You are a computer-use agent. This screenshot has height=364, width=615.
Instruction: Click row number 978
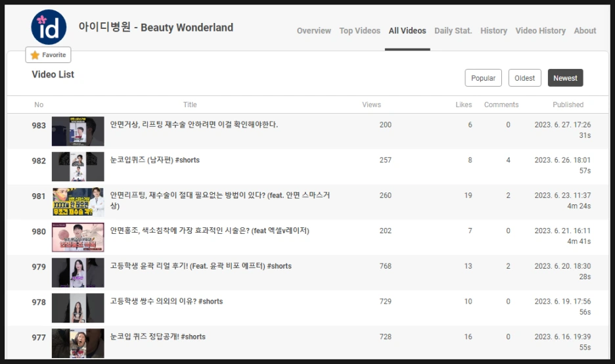[x=39, y=302]
